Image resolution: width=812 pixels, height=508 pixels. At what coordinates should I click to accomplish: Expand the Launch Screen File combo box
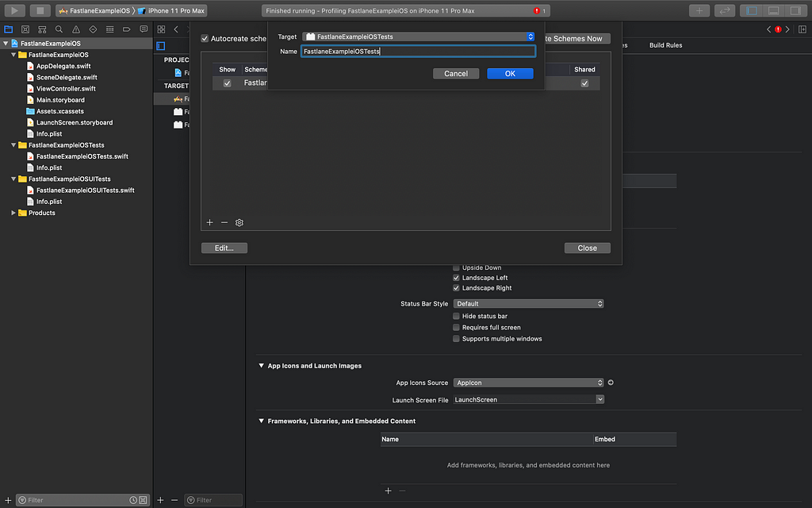[599, 399]
